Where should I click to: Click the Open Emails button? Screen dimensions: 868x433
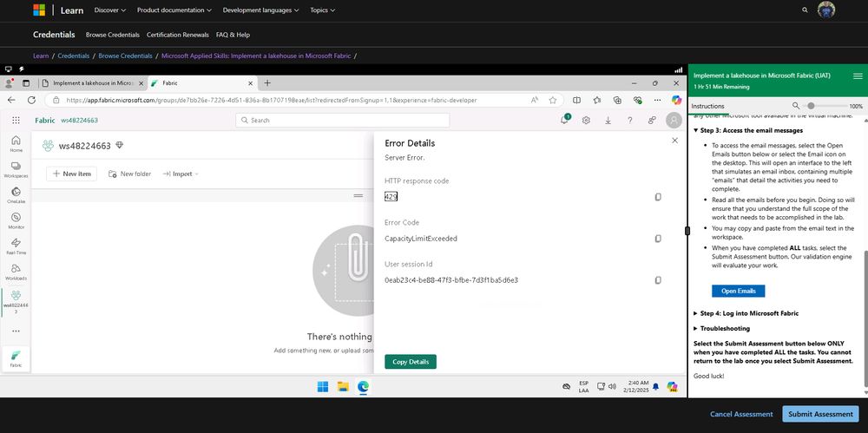[738, 291]
